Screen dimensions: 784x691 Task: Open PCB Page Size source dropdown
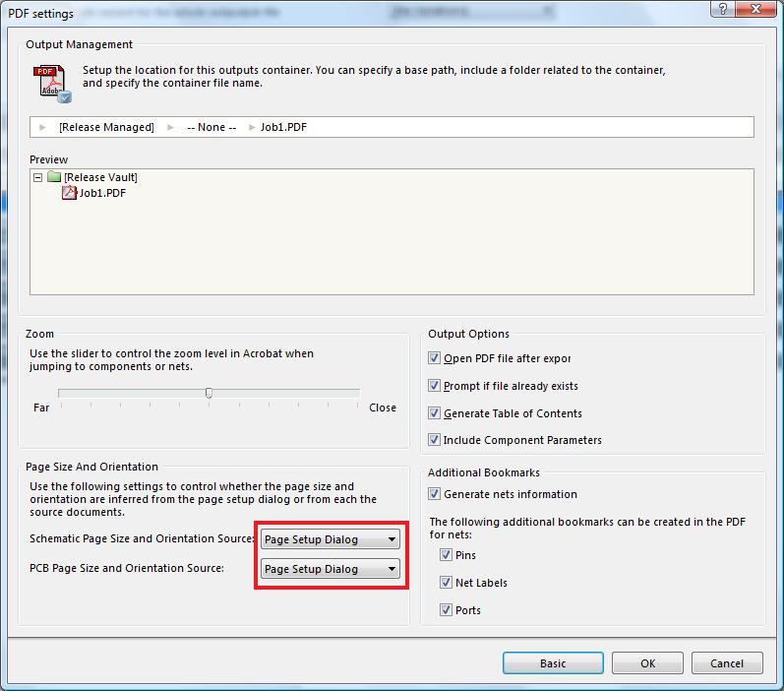coord(330,569)
